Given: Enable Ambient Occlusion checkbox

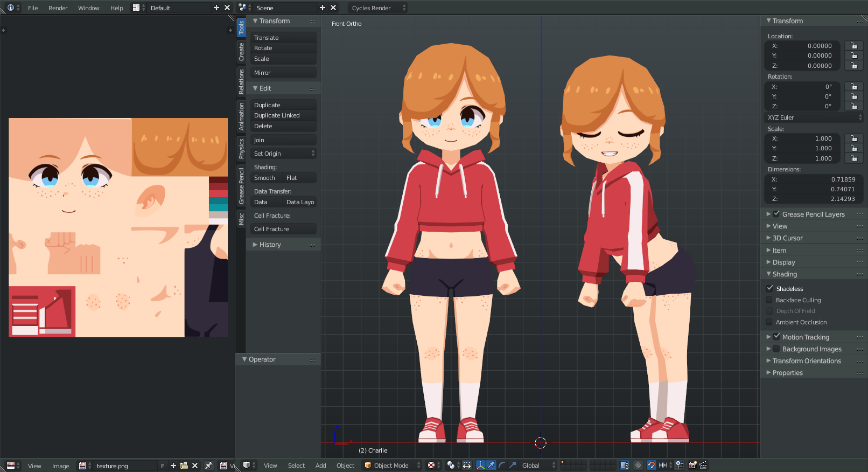Looking at the screenshot, I should tap(769, 322).
